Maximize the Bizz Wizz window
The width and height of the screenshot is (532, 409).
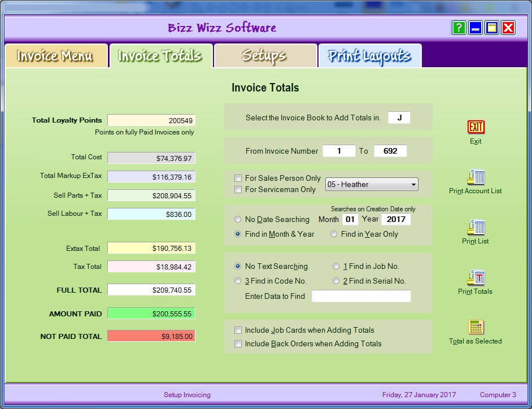pos(492,28)
